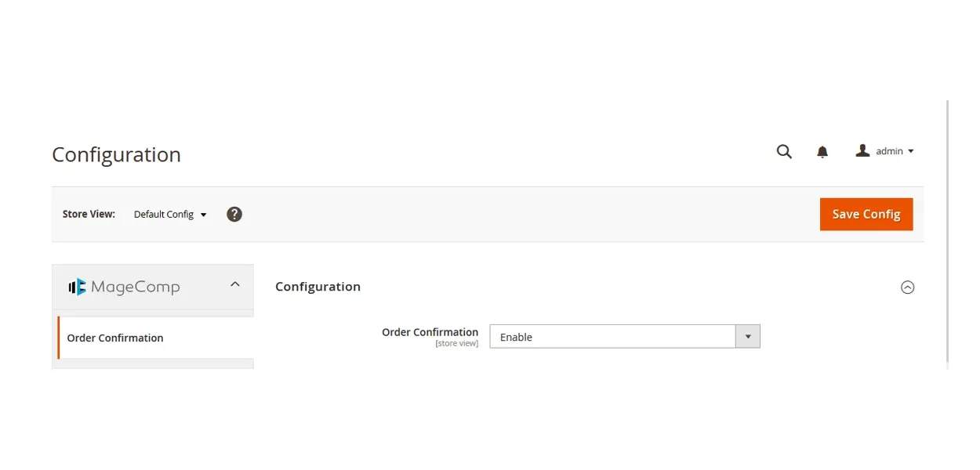Click the MageComp logo in sidebar
The image size is (980, 470).
[124, 287]
